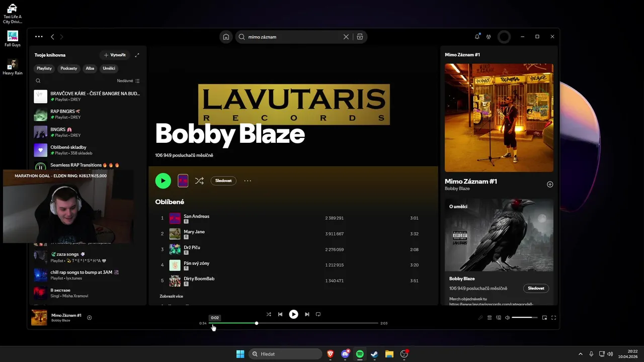Click the Vytvořit create button
This screenshot has height=362, width=644.
click(x=115, y=55)
